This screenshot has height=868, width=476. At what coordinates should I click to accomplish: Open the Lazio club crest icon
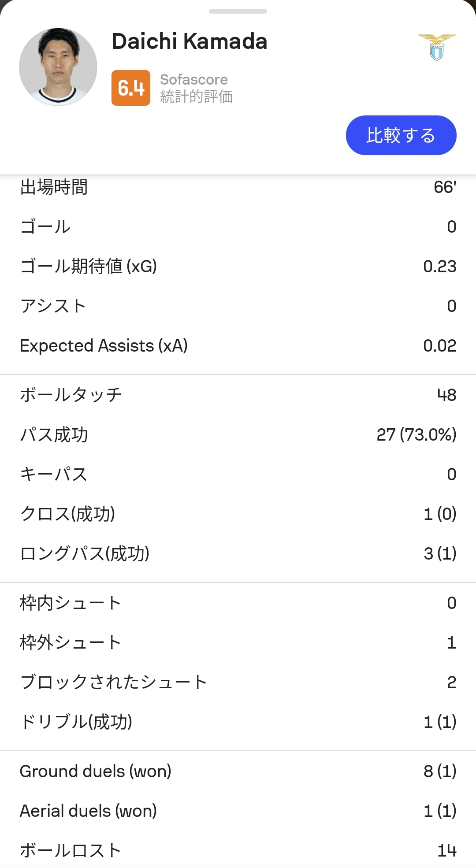[x=437, y=47]
